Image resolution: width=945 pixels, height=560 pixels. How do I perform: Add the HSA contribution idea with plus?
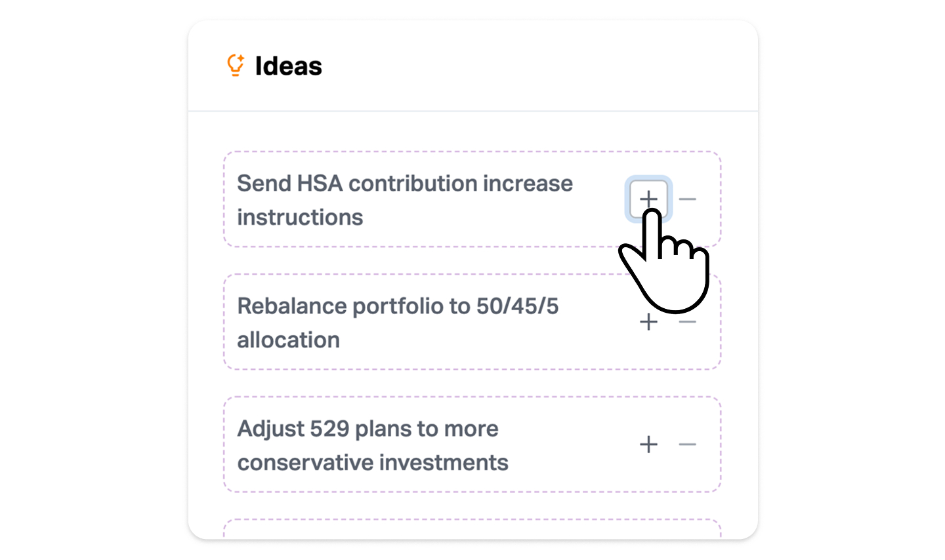[x=648, y=199]
